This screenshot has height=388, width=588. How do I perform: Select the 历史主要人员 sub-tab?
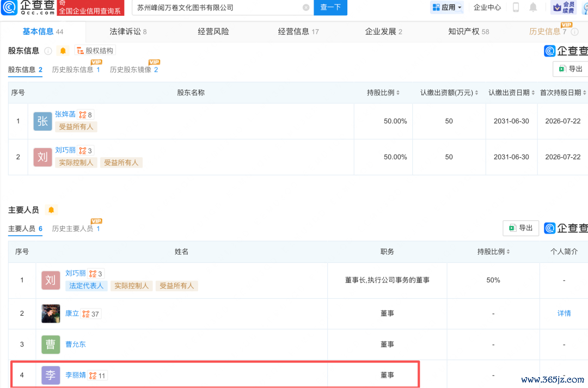pyautogui.click(x=76, y=229)
